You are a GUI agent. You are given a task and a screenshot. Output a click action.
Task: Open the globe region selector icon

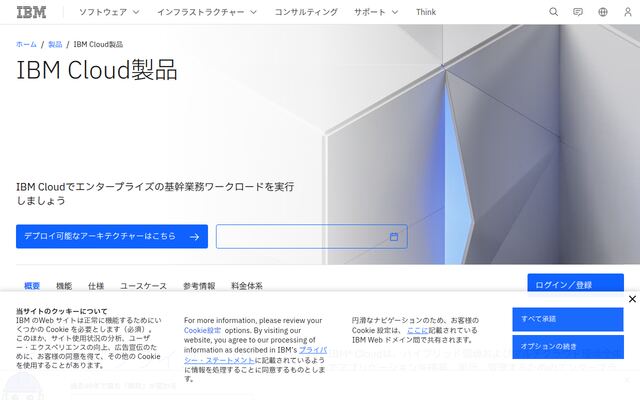click(x=602, y=12)
